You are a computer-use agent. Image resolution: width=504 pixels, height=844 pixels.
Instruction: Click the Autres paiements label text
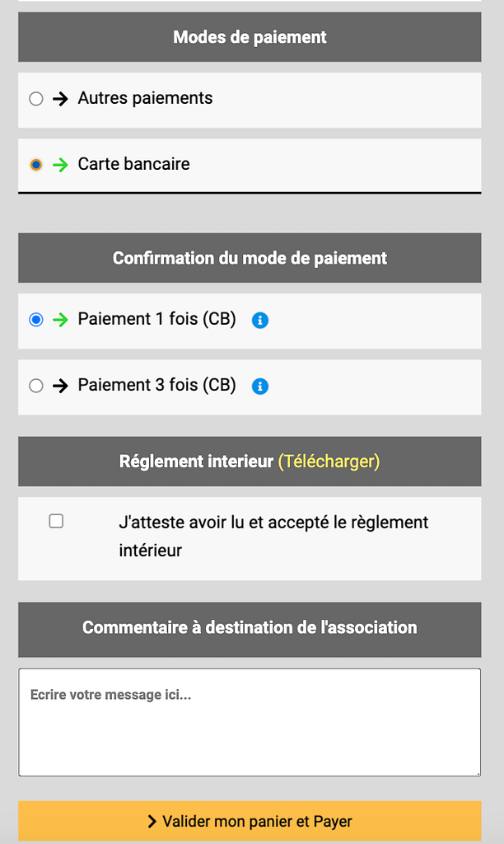point(145,98)
